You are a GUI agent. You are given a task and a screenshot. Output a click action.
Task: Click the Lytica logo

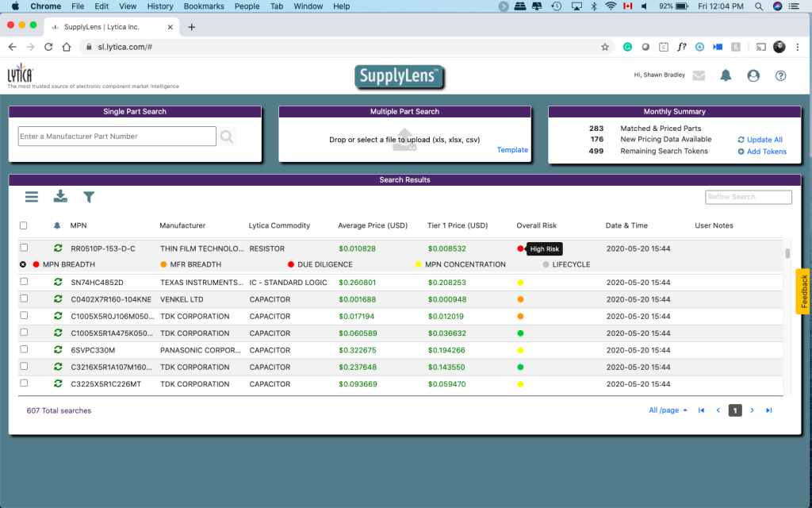[21, 74]
